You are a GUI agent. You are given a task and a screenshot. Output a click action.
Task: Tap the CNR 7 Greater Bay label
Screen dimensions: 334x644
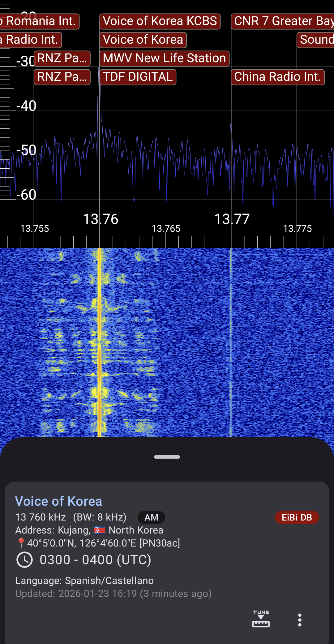283,21
